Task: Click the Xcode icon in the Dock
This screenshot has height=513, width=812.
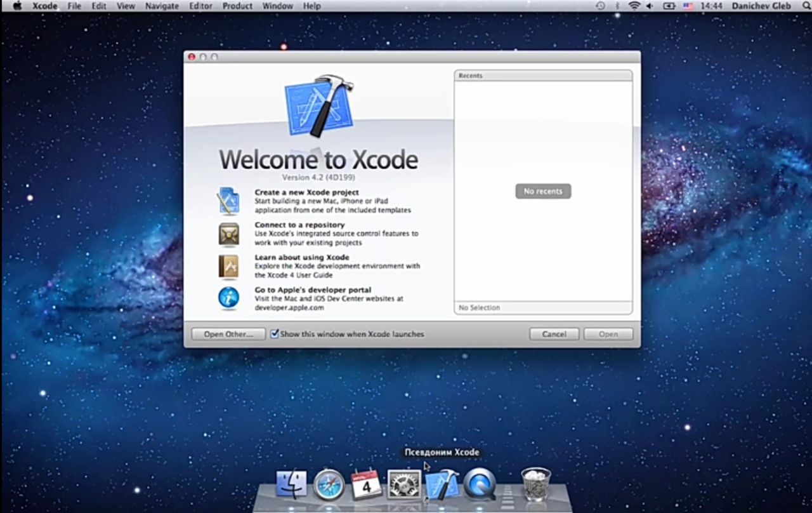Action: (x=442, y=484)
